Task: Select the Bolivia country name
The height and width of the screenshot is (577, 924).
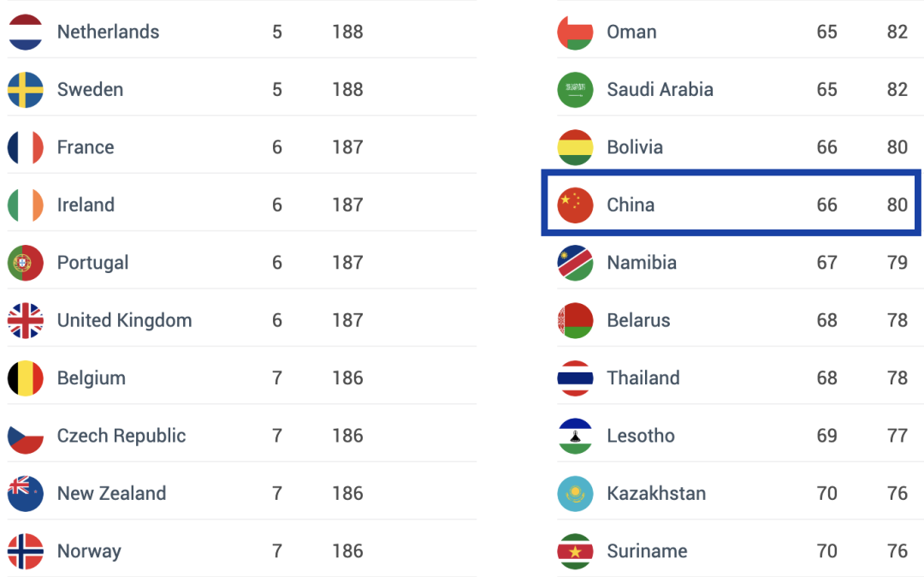Action: click(x=635, y=147)
